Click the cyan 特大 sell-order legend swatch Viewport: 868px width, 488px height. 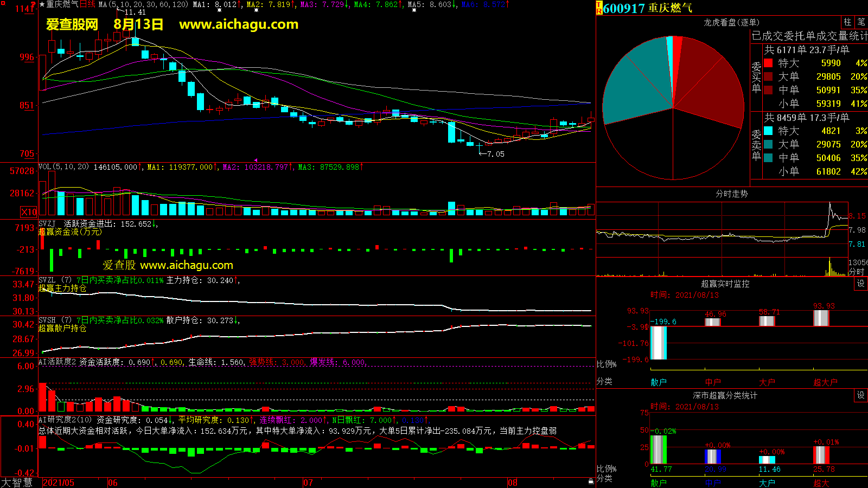pos(768,131)
